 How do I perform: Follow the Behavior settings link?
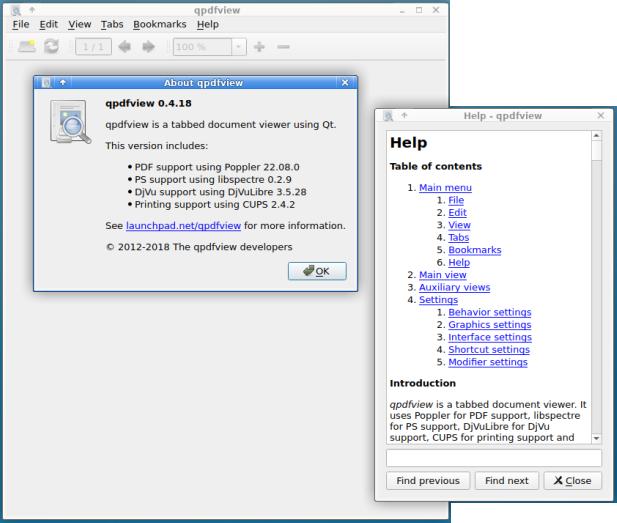(x=490, y=312)
